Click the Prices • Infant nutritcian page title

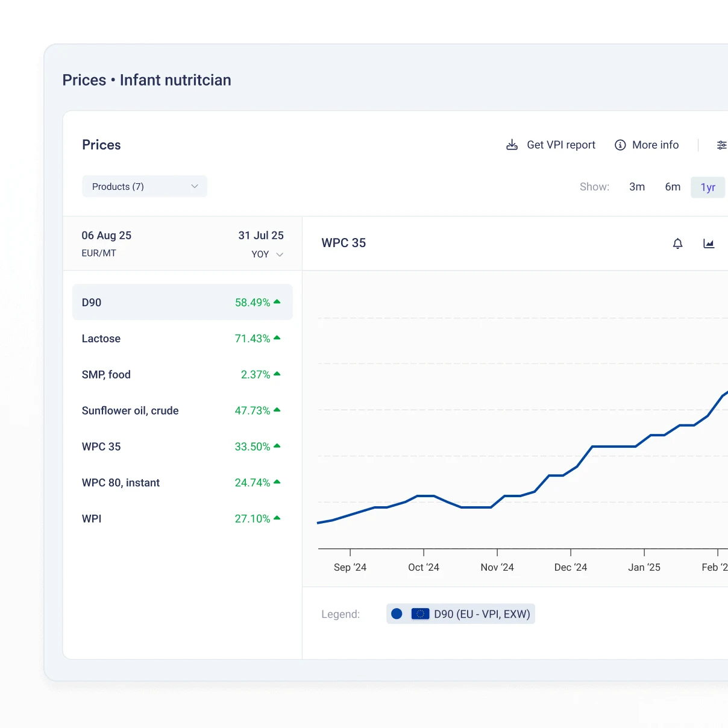(x=147, y=80)
